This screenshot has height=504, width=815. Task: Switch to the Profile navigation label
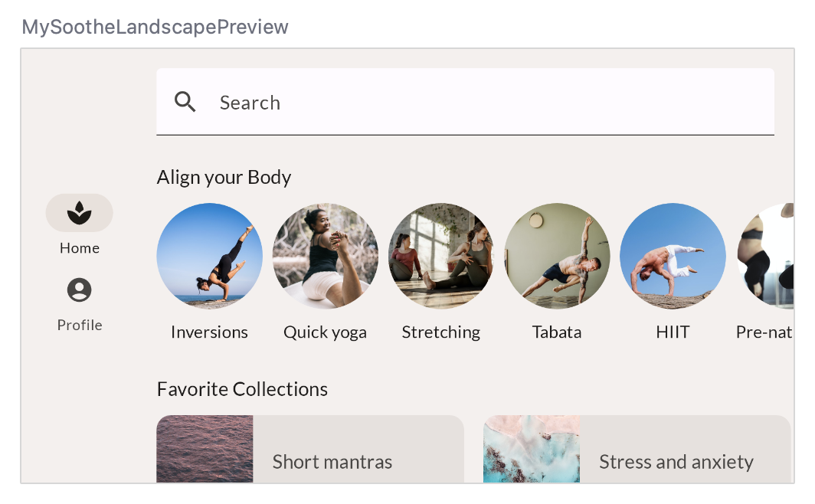[x=80, y=325]
